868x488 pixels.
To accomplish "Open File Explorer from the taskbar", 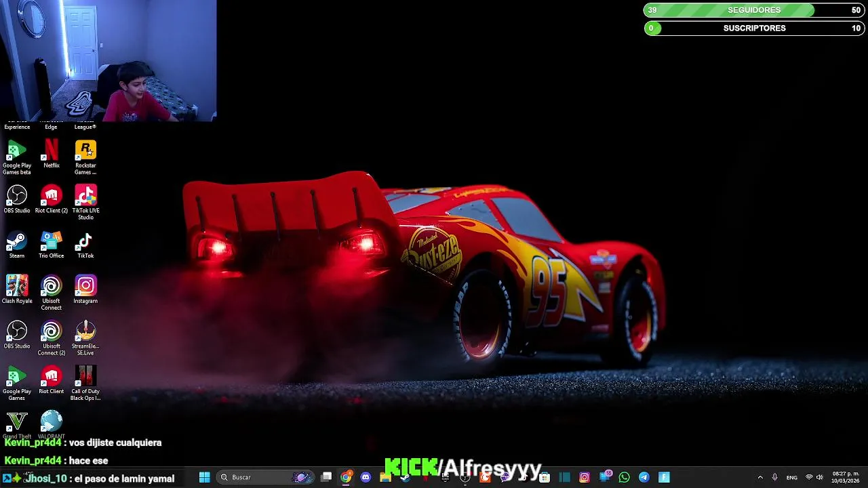I will point(385,477).
